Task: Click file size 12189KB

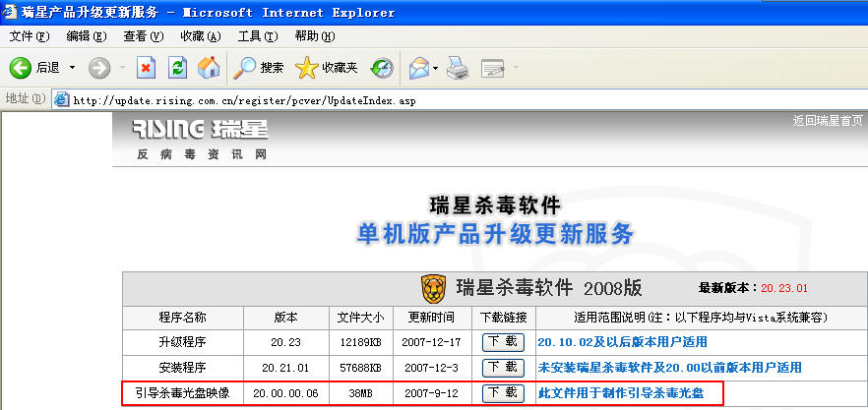Action: tap(361, 342)
